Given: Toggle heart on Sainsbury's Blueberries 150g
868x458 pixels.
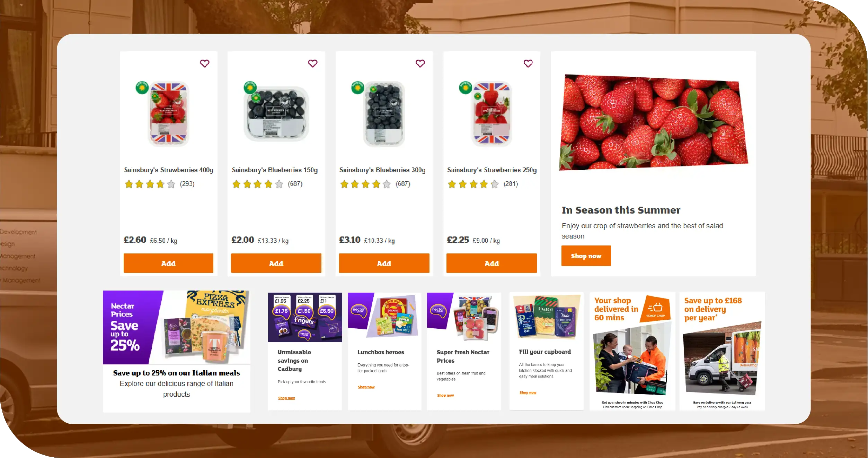Looking at the screenshot, I should click(313, 63).
